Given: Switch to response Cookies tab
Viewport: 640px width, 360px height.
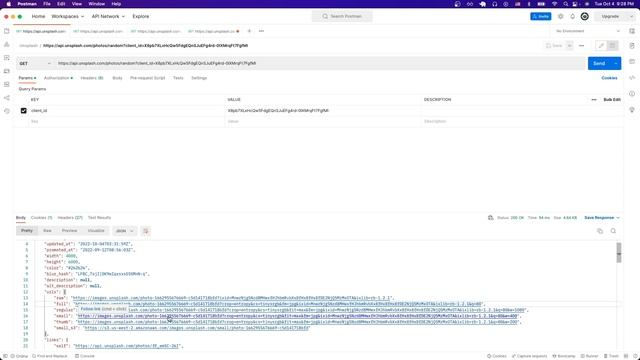Looking at the screenshot, I should [x=41, y=218].
